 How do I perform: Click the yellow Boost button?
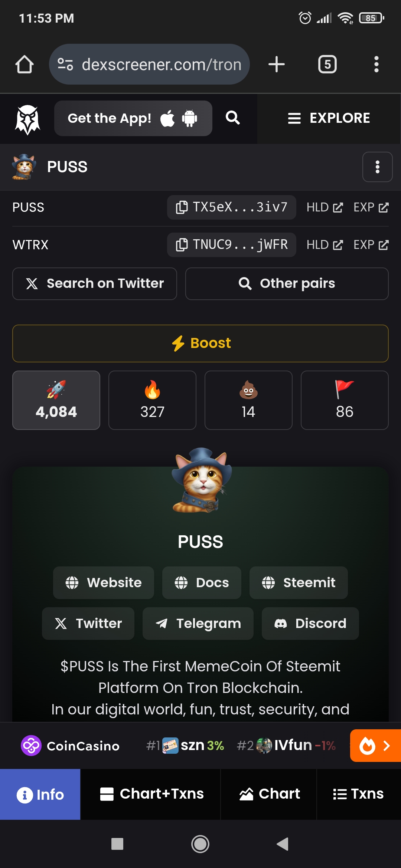point(200,343)
